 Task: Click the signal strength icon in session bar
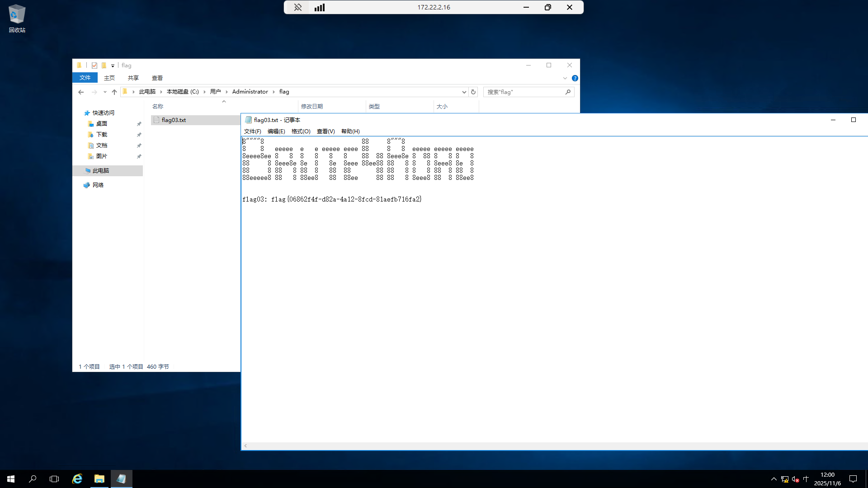(320, 7)
